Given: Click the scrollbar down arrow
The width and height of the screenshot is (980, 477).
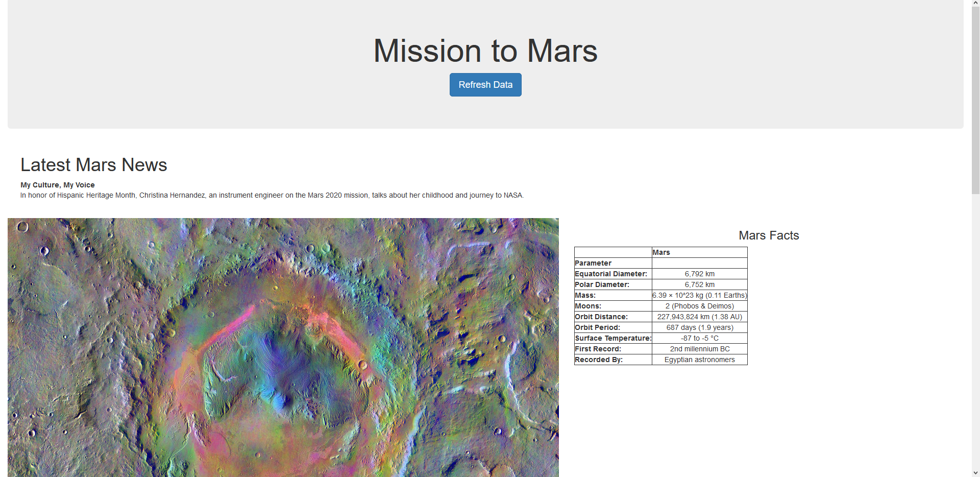Looking at the screenshot, I should 975,473.
